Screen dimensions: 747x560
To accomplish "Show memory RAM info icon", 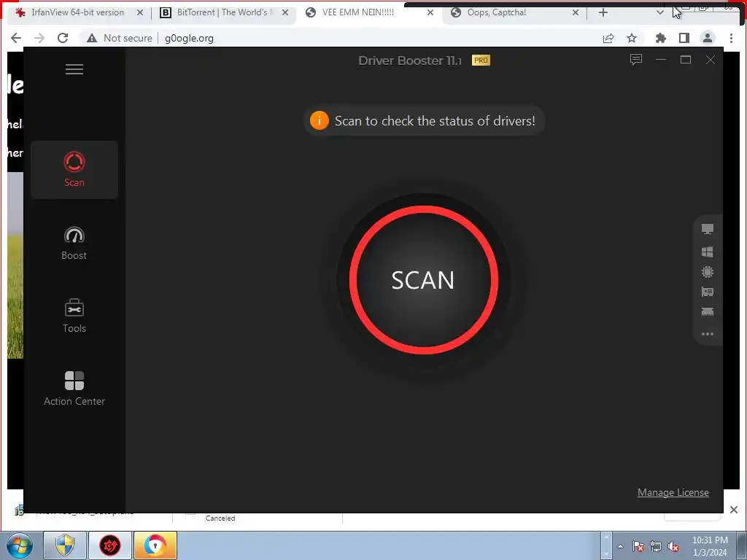I will (708, 312).
